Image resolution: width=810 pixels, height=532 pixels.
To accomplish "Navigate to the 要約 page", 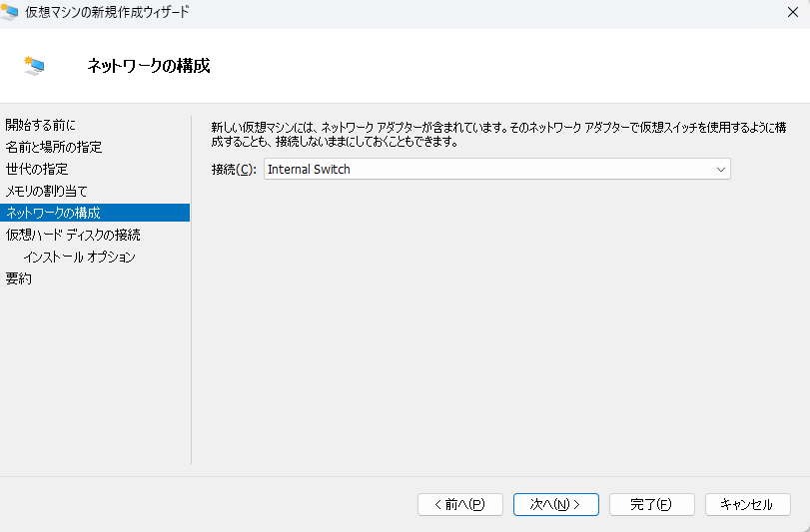I will click(19, 278).
